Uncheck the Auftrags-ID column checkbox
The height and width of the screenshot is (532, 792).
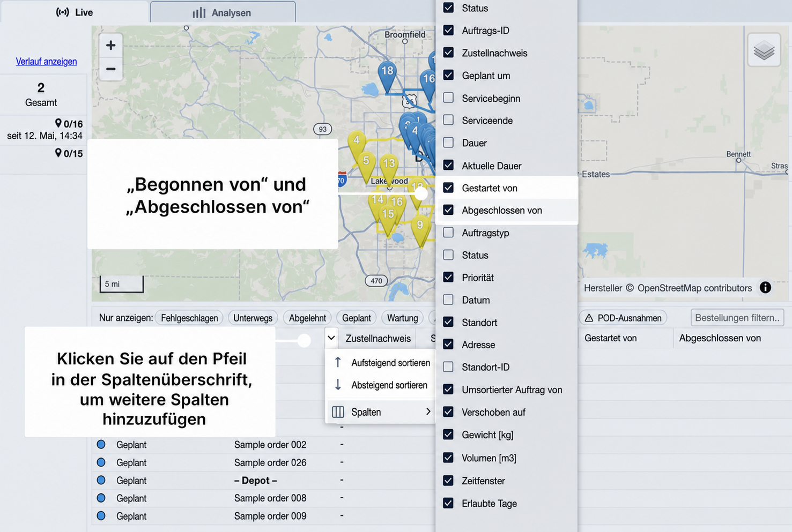(449, 30)
